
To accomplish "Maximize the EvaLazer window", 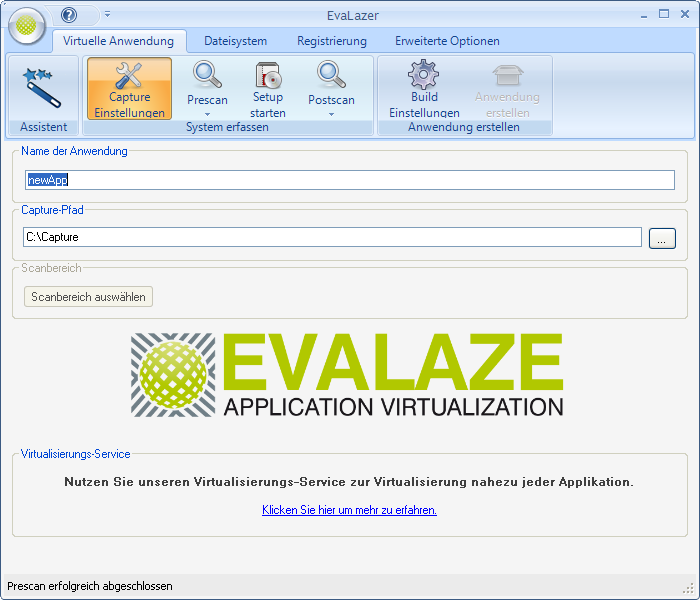I will (664, 14).
